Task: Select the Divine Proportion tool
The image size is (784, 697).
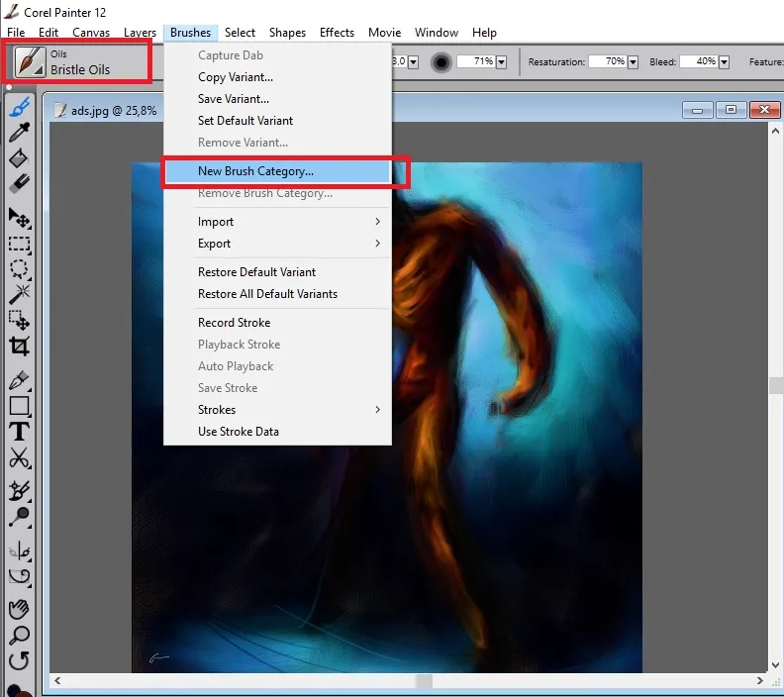Action: coord(20,576)
